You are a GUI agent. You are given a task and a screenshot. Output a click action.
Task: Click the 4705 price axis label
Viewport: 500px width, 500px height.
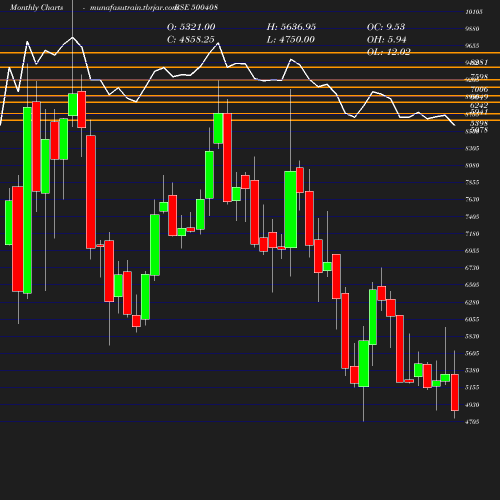click(472, 422)
